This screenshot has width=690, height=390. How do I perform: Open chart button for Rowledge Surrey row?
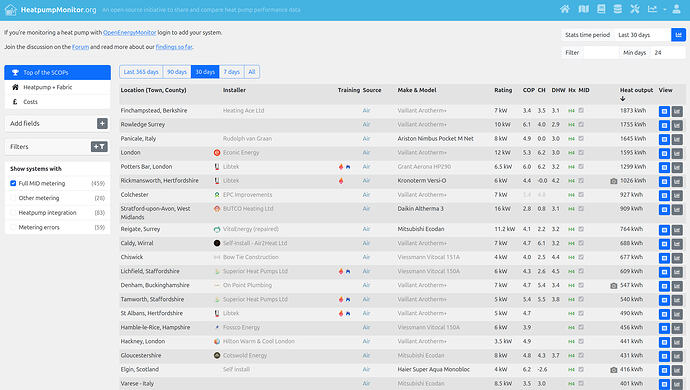point(677,125)
